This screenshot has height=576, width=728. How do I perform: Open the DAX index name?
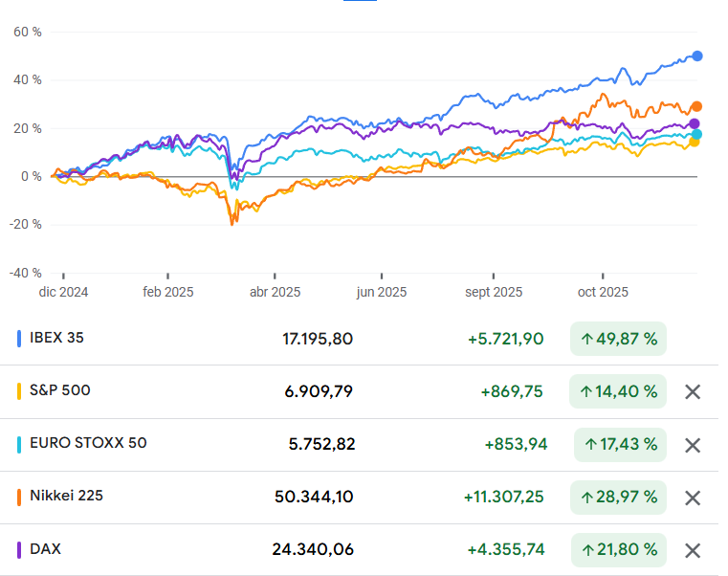click(x=46, y=549)
